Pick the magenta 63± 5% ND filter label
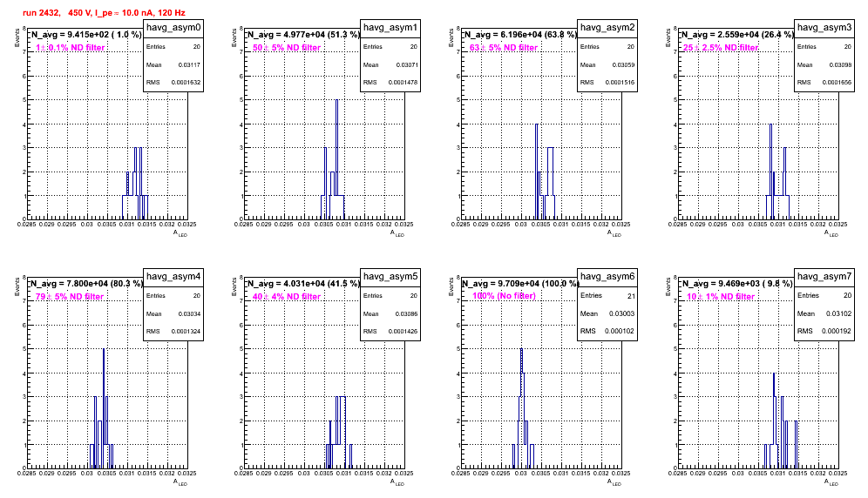The image size is (868, 498). 504,48
